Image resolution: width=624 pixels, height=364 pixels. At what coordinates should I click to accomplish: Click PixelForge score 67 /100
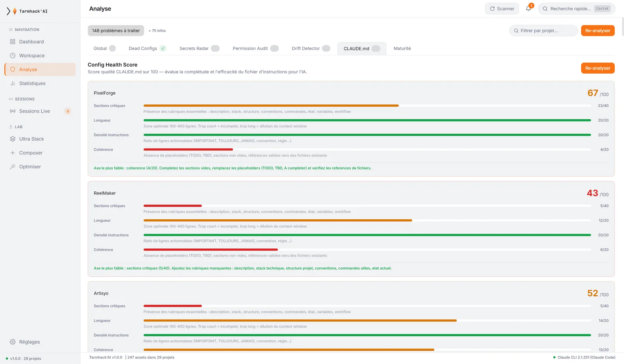pyautogui.click(x=598, y=93)
